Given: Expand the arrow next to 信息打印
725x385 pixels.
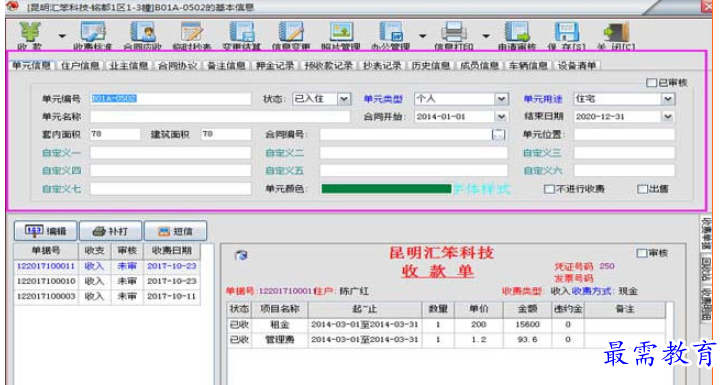Looking at the screenshot, I should pyautogui.click(x=486, y=36).
